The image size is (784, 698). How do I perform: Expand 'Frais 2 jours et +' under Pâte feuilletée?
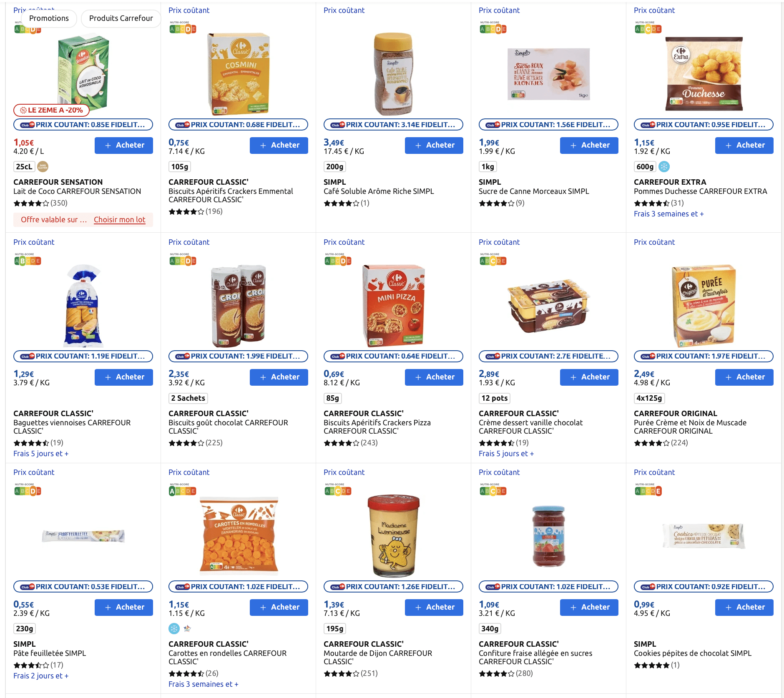41,676
